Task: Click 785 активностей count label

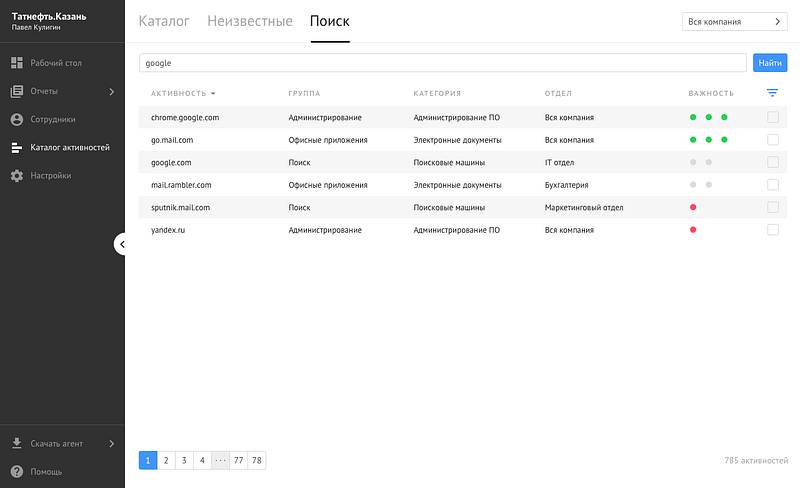Action: tap(756, 460)
